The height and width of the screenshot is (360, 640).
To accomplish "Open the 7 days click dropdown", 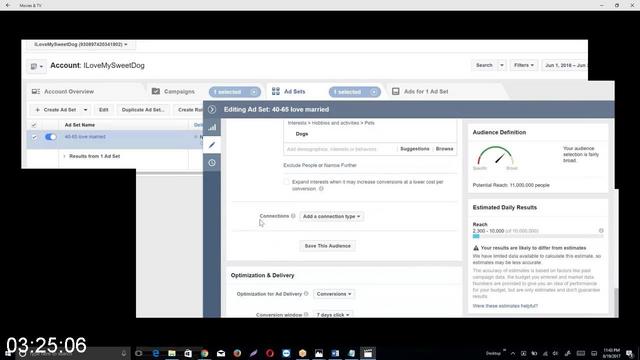I will pyautogui.click(x=333, y=315).
